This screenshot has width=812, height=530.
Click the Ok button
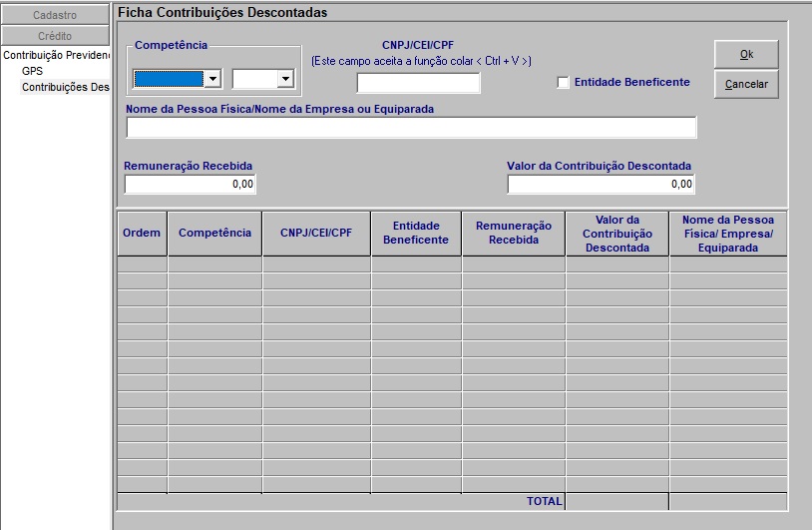746,54
